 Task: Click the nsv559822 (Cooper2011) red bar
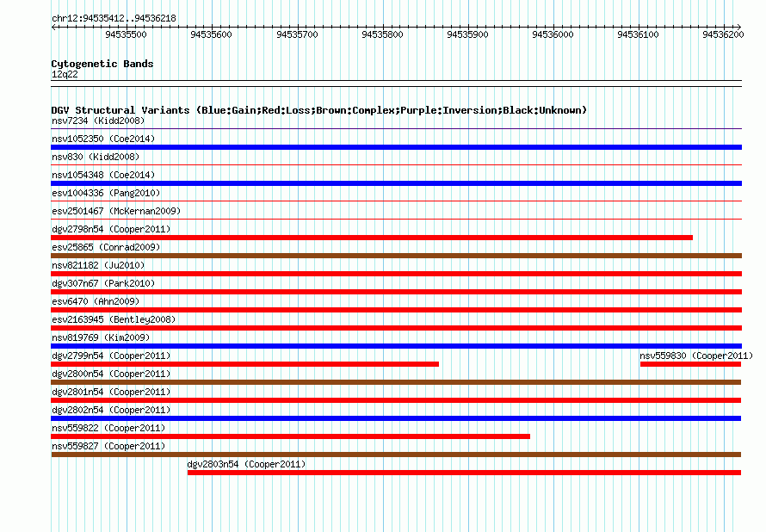point(291,436)
